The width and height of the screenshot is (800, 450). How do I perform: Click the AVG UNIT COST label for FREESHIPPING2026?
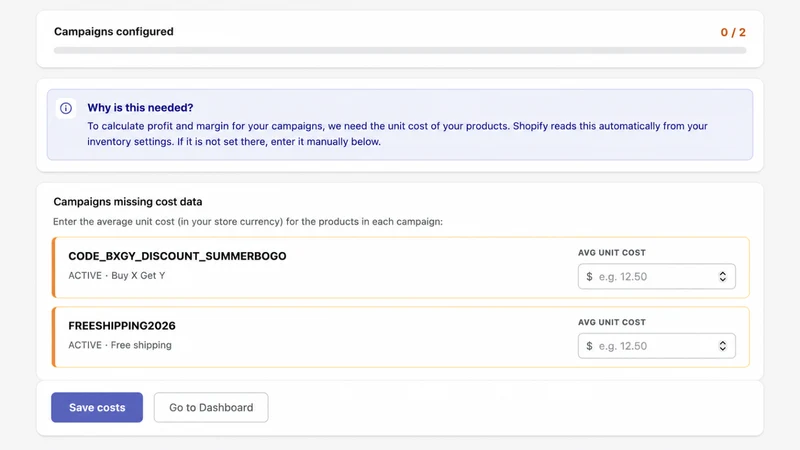coord(612,322)
